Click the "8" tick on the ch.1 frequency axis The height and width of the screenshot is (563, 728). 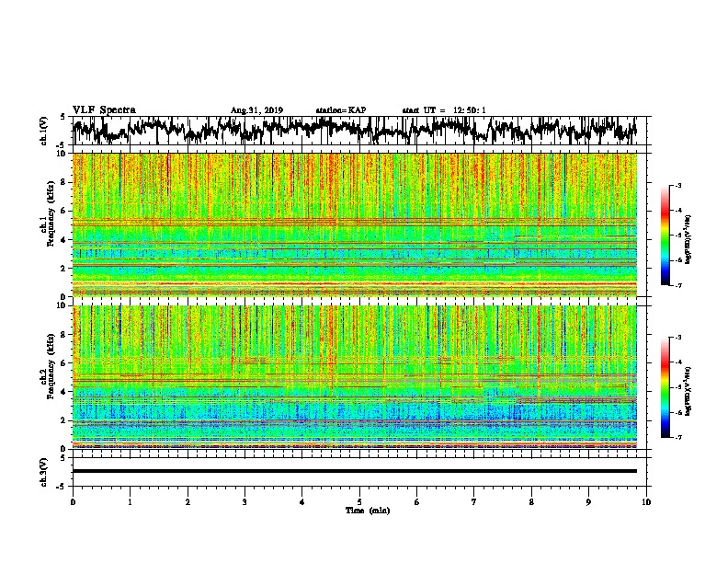point(63,182)
